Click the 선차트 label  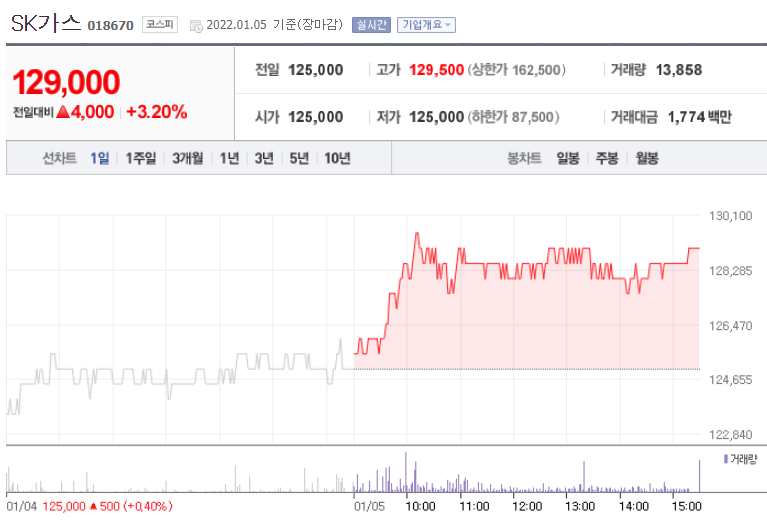click(x=59, y=158)
